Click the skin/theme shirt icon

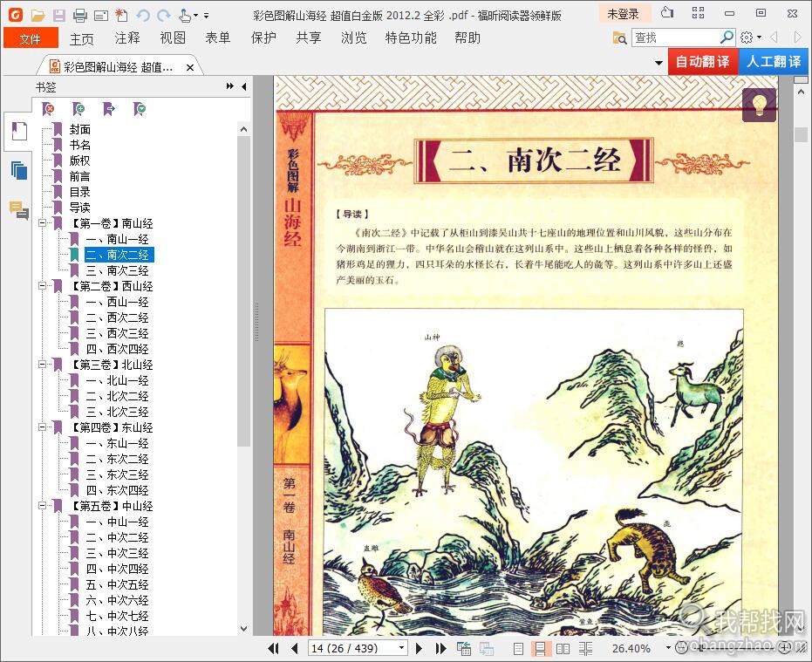coord(667,13)
